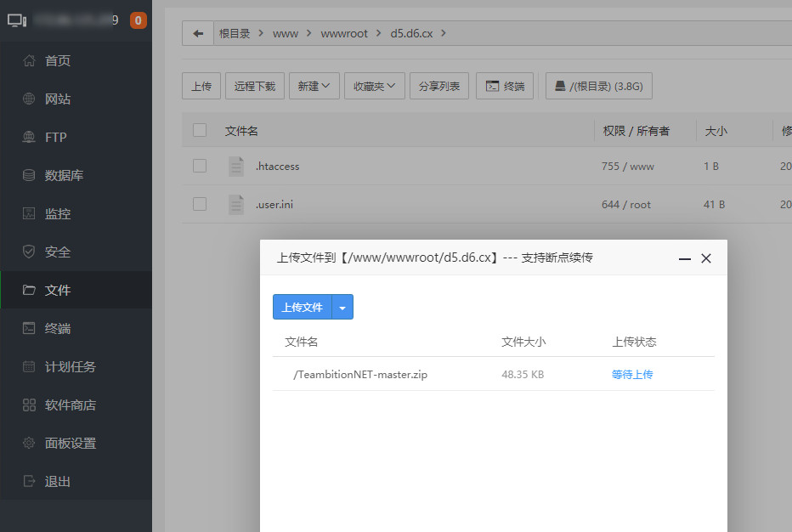
Task: Click the monitor icon at top of sidebar
Action: pyautogui.click(x=17, y=20)
